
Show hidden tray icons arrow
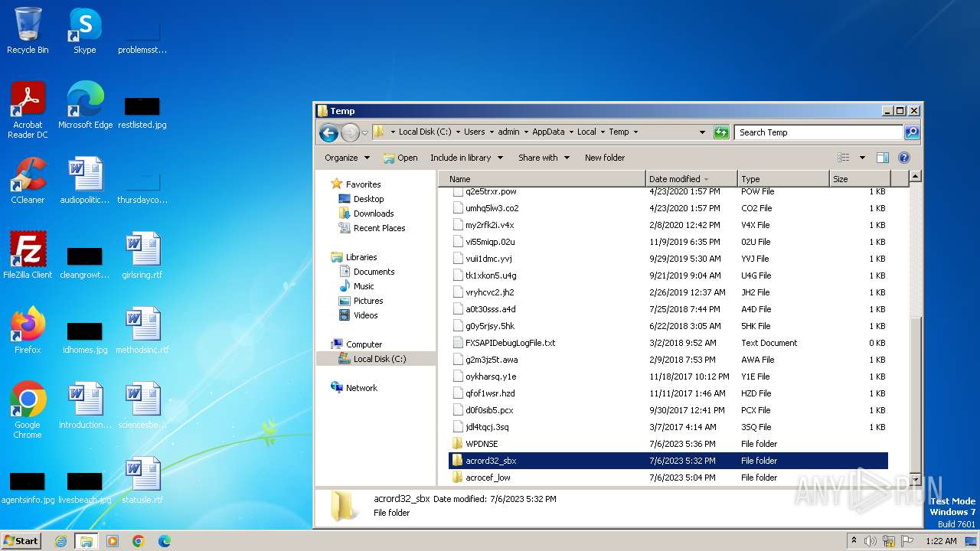coord(854,541)
